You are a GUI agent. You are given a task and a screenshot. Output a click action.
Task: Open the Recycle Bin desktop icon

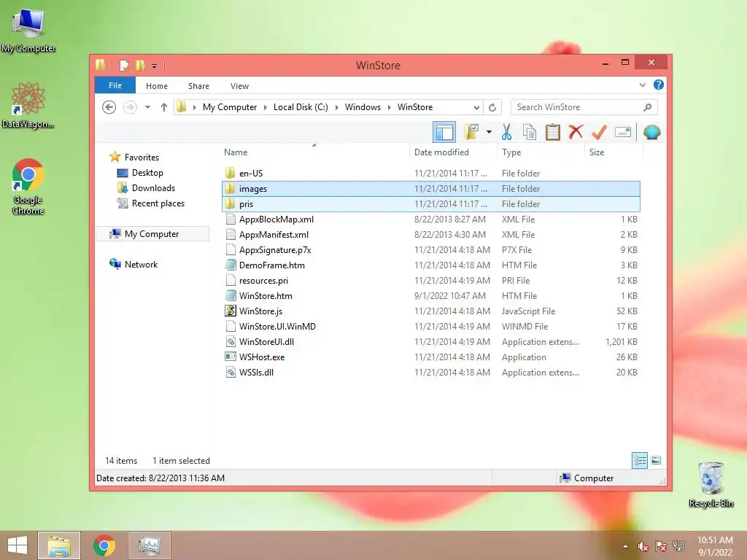pyautogui.click(x=711, y=484)
